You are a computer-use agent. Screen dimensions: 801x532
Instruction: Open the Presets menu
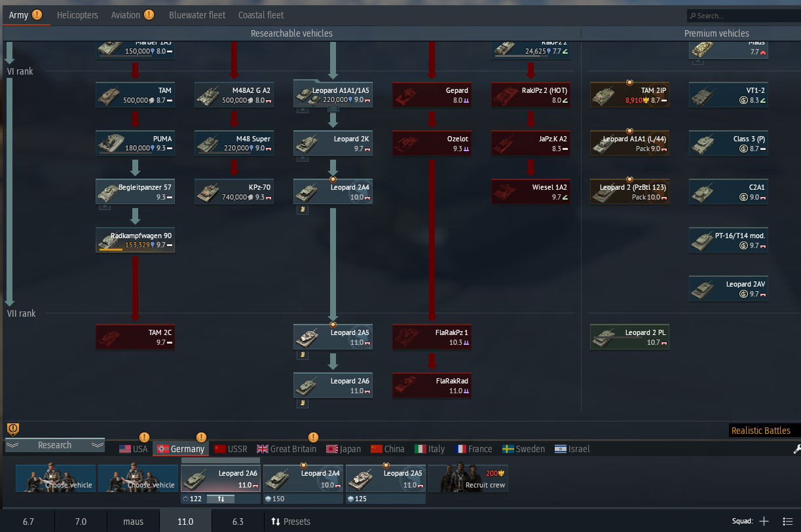tap(291, 522)
